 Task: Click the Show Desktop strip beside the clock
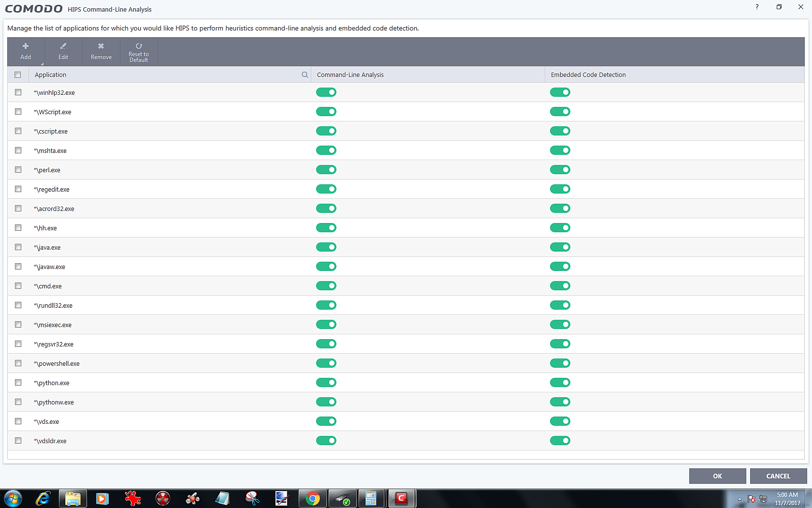pos(809,499)
